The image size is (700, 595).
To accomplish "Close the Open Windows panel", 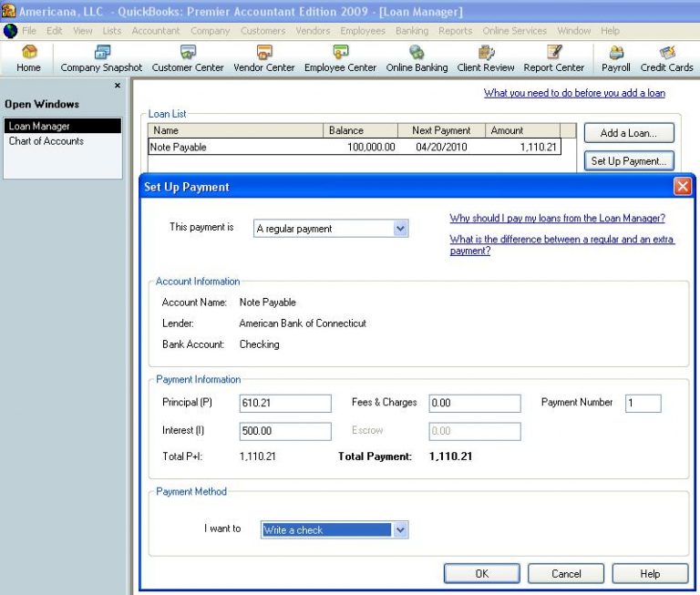I will point(118,86).
